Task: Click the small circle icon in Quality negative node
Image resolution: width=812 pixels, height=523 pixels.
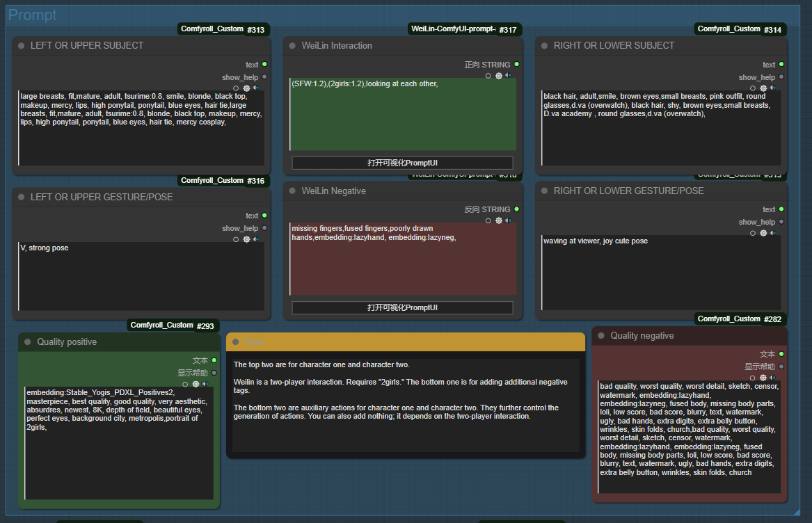Action: [753, 378]
